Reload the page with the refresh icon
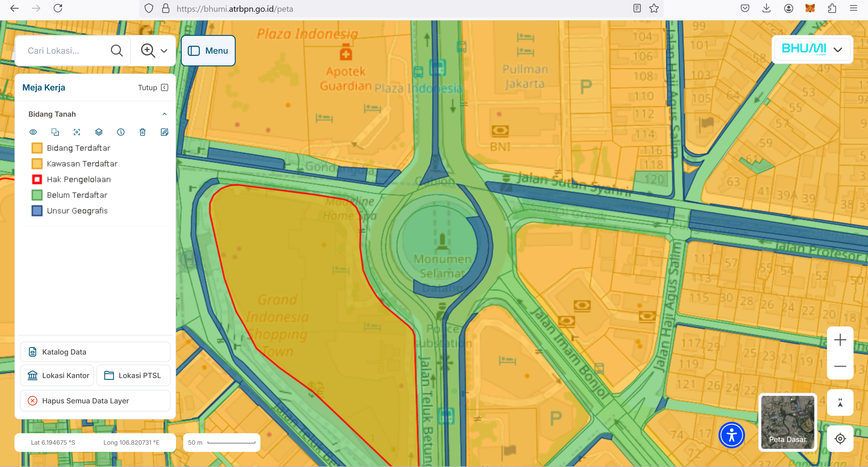 (58, 8)
